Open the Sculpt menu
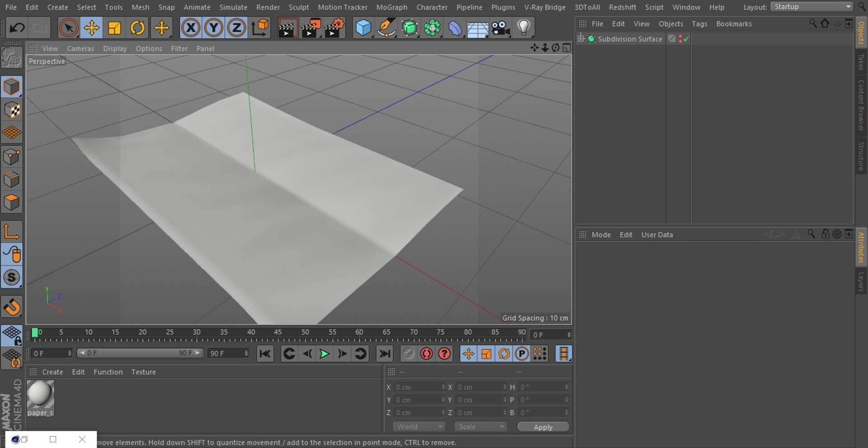868x448 pixels. click(299, 7)
